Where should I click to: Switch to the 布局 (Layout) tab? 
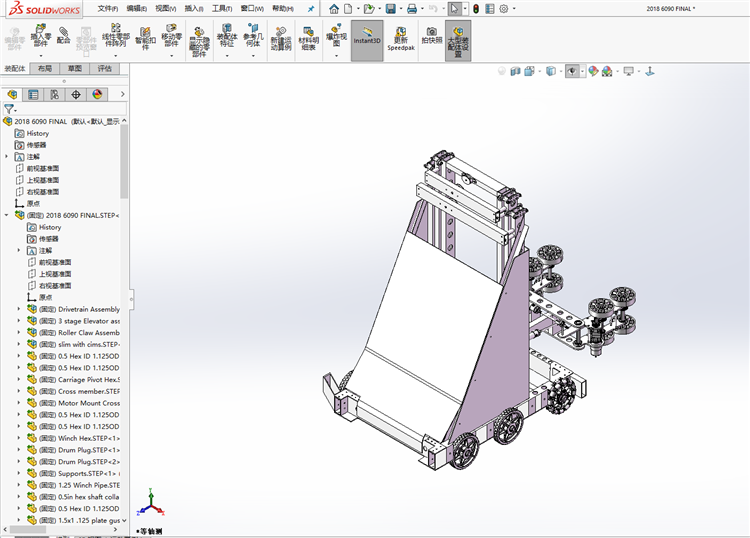click(45, 68)
